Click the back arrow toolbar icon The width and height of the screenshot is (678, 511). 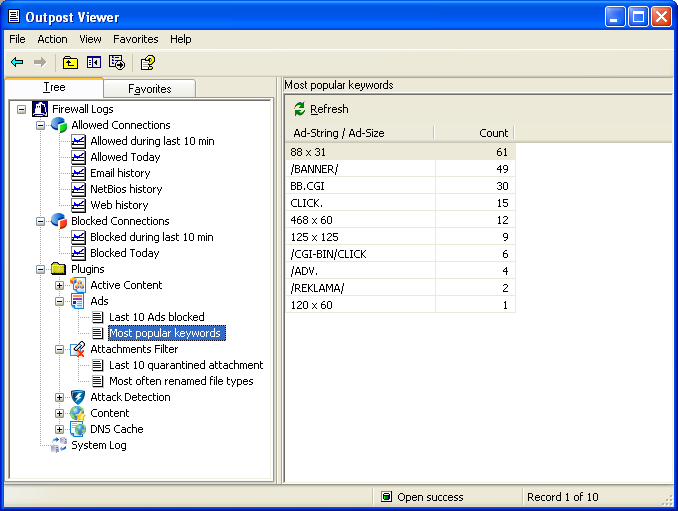[17, 62]
